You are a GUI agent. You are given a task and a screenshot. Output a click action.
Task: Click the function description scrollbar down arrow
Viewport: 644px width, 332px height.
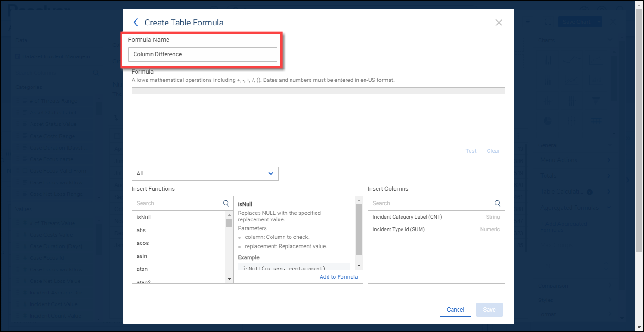coord(359,266)
